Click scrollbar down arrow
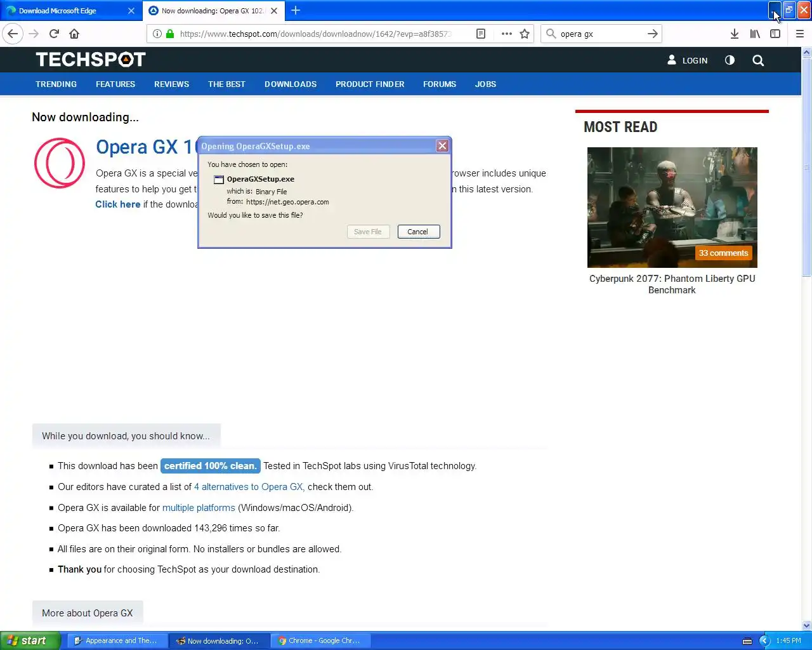The width and height of the screenshot is (812, 650). [x=807, y=625]
